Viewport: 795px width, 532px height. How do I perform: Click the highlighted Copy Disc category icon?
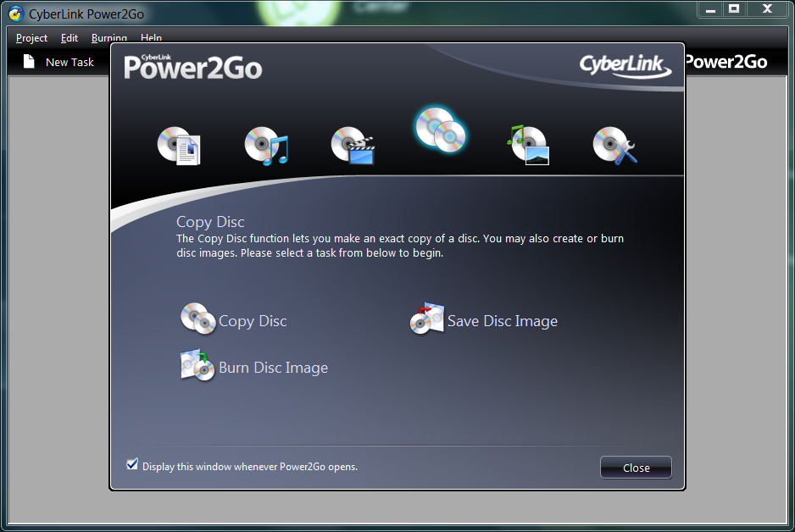point(441,131)
